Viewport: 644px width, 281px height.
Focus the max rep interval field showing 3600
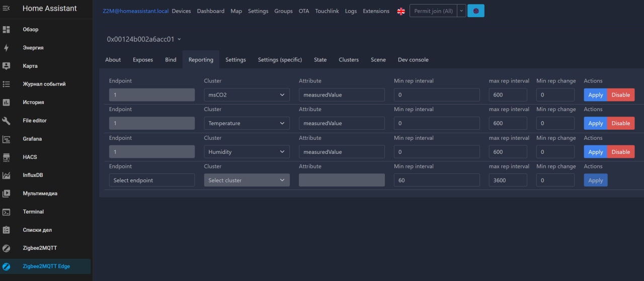pos(508,180)
